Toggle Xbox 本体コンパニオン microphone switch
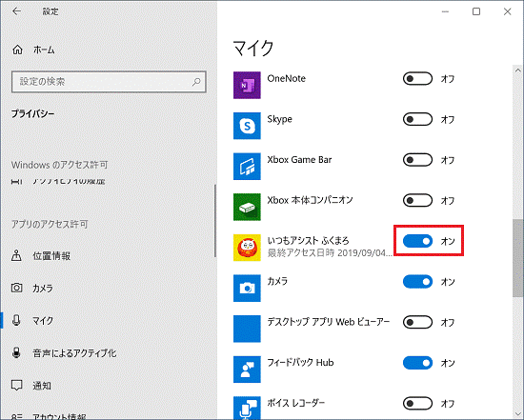Viewport: 524px width, 420px height. 417,201
